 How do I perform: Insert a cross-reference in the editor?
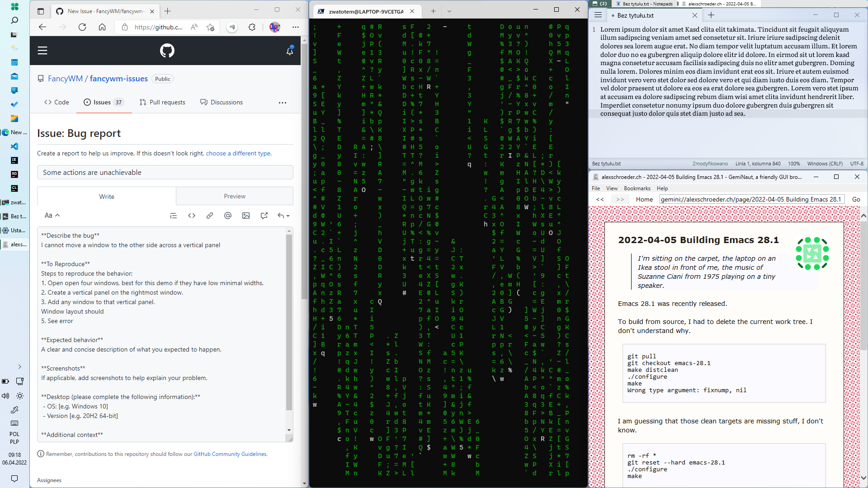[264, 216]
